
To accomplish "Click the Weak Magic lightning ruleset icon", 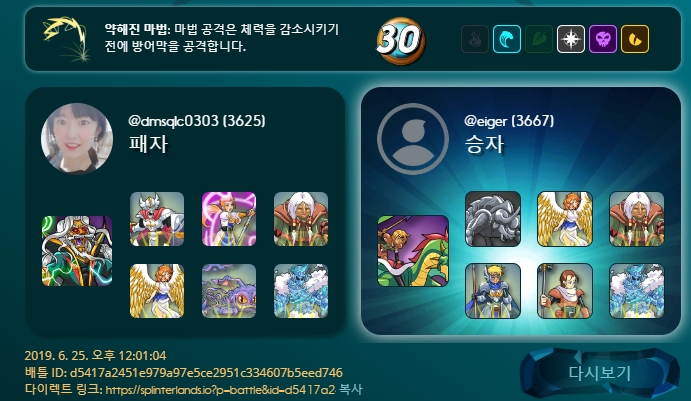I will [67, 39].
